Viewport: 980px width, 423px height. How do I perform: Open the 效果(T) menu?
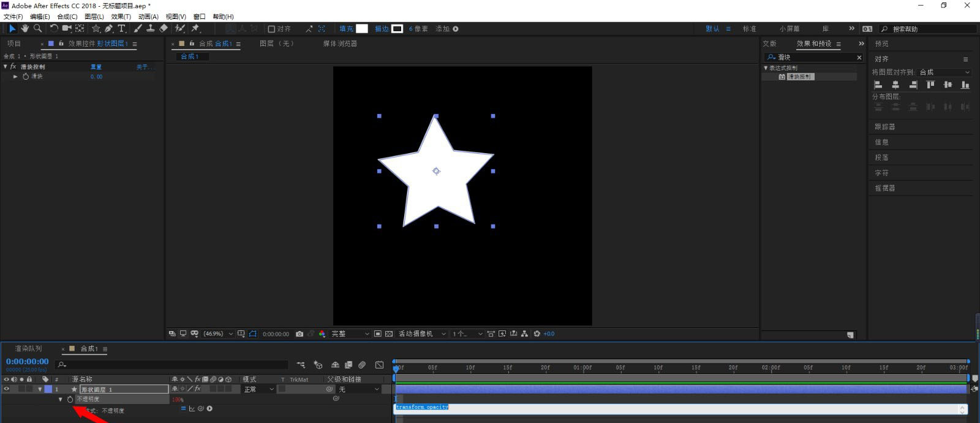(x=121, y=17)
